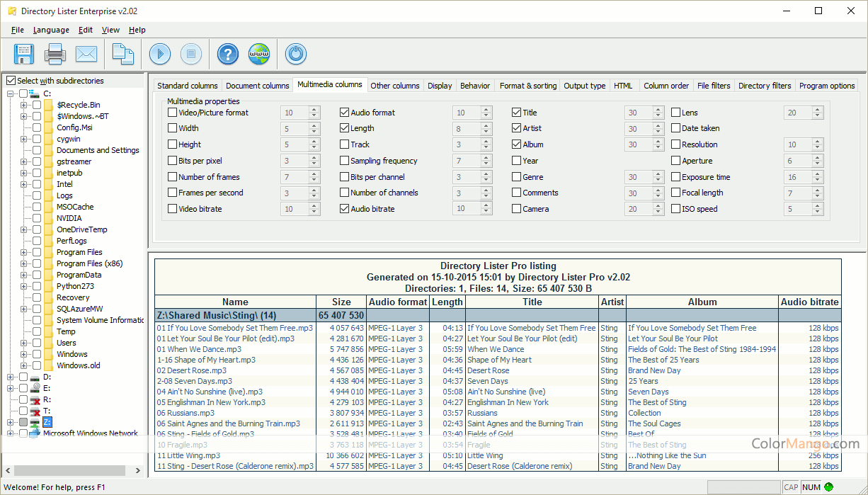Image resolution: width=868 pixels, height=495 pixels.
Task: Enable the Date taken checkbox
Action: (x=675, y=128)
